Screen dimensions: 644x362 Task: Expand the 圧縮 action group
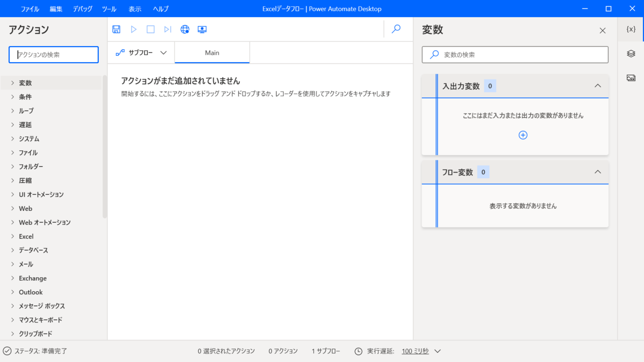point(13,181)
